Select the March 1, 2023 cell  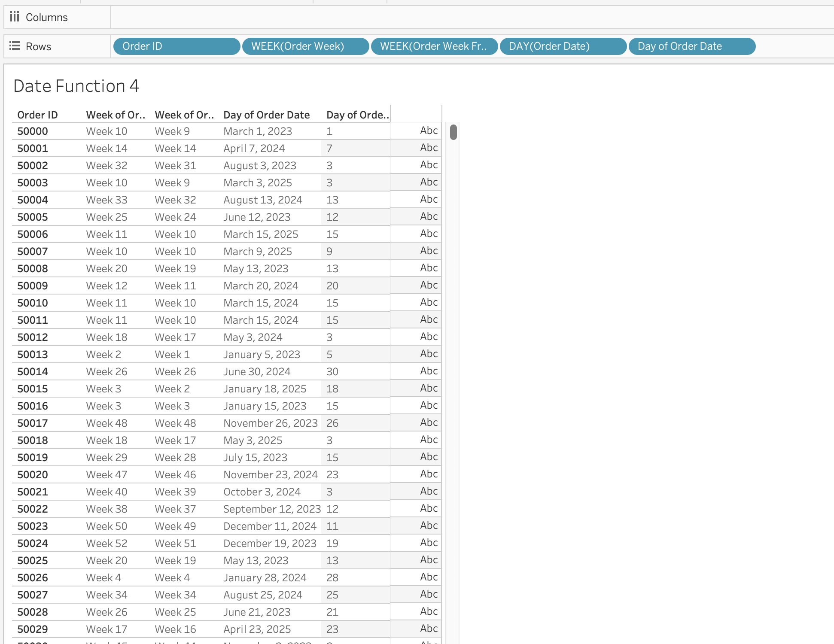point(258,131)
